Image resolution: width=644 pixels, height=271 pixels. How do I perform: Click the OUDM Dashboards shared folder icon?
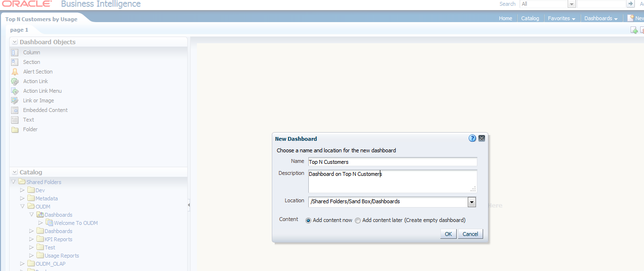click(x=40, y=215)
